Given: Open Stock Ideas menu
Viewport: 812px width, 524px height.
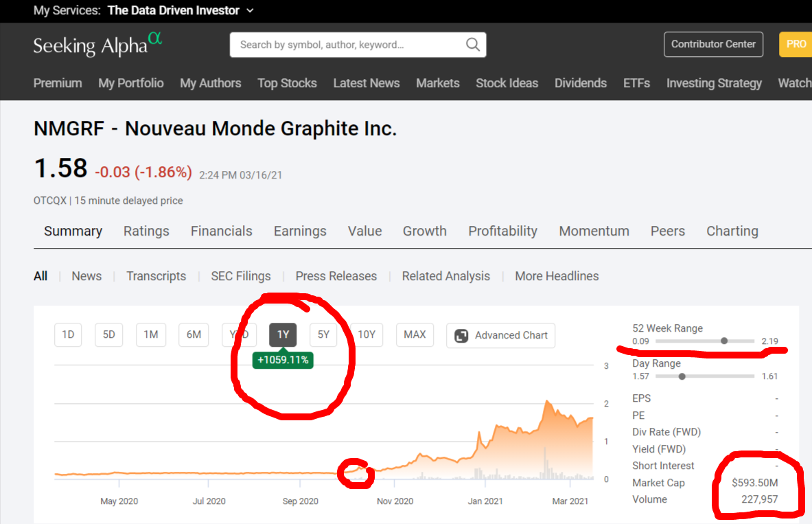Looking at the screenshot, I should pos(507,83).
